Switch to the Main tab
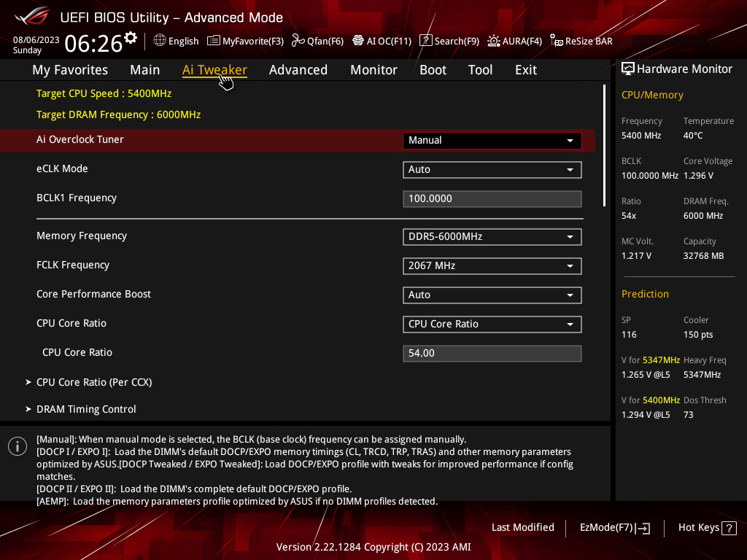Screen dimensions: 747x560 (145, 69)
